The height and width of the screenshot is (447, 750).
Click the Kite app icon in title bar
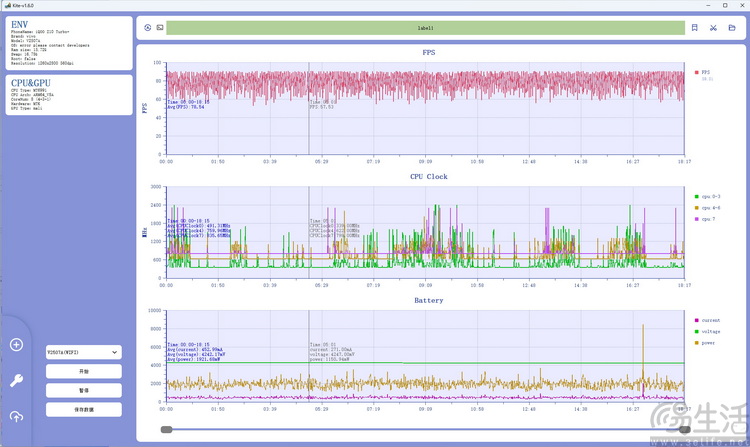coord(7,5)
